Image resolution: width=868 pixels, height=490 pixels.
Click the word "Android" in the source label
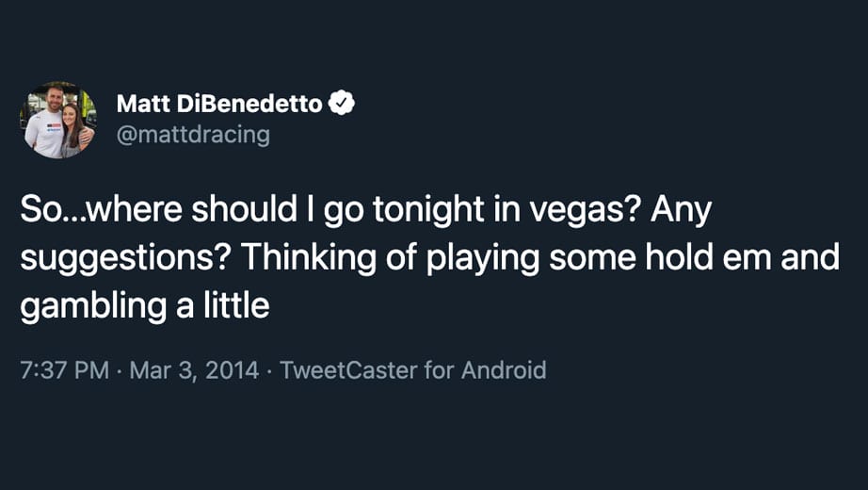(x=504, y=369)
